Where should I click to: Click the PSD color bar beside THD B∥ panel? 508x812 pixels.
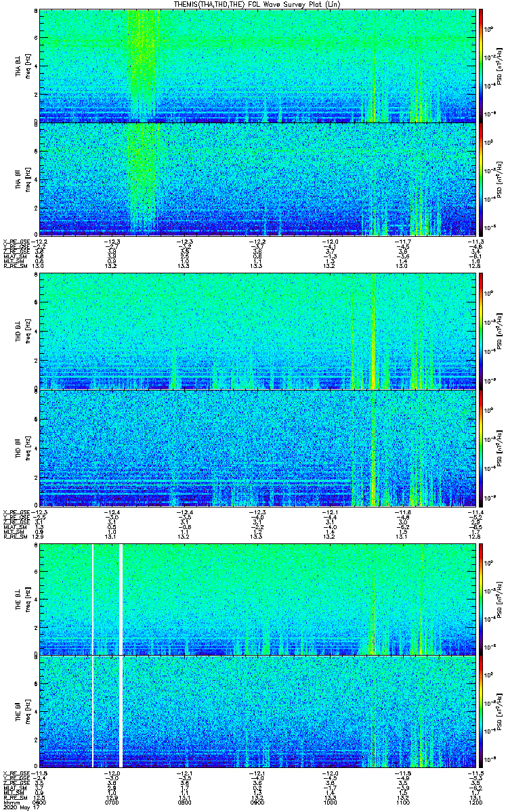point(481,447)
